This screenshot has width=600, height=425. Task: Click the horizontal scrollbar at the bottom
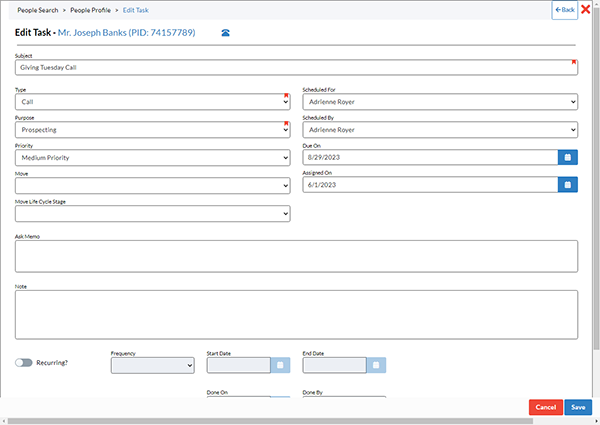point(270,421)
